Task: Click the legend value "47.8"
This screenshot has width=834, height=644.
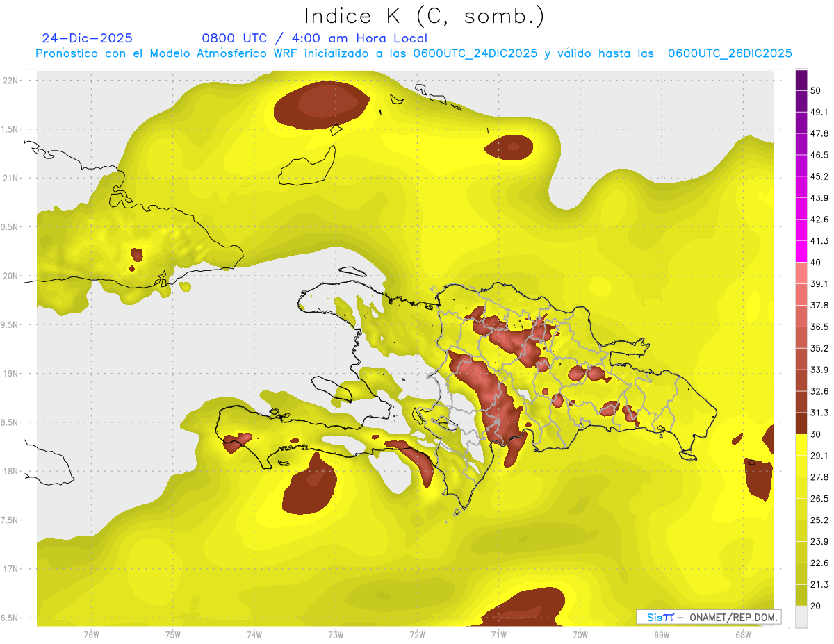Action: [819, 133]
